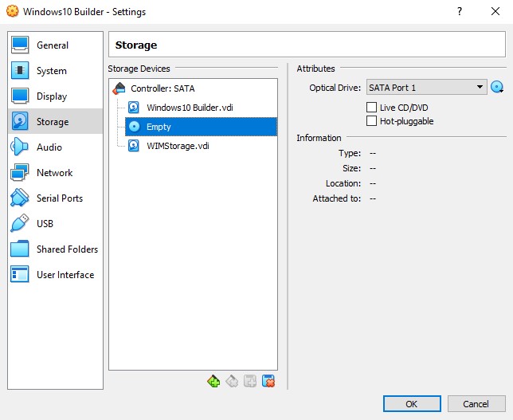Enable the Live CD/DVD checkbox
The width and height of the screenshot is (513, 420).
click(x=371, y=108)
